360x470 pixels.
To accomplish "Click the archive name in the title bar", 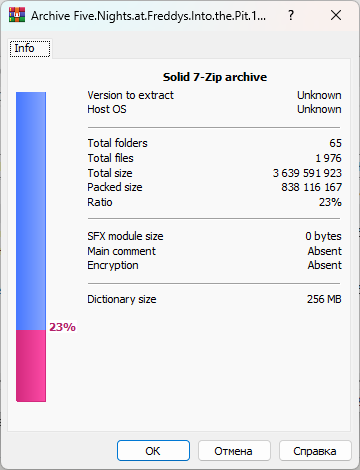I will tap(148, 16).
